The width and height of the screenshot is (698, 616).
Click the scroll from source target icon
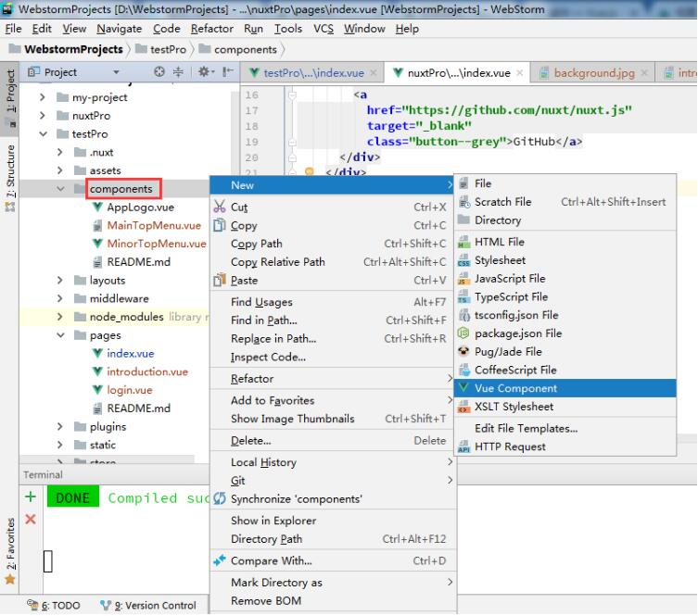[x=159, y=72]
